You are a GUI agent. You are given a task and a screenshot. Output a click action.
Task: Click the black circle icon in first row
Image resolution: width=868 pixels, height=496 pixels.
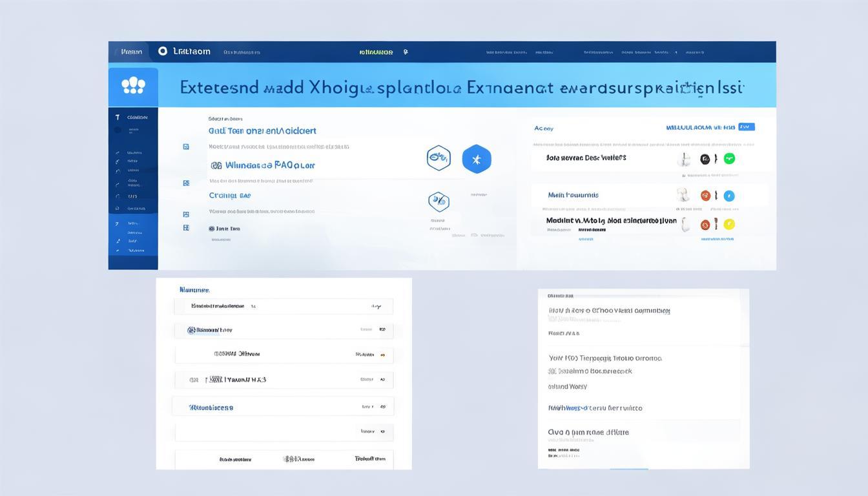[x=705, y=159]
